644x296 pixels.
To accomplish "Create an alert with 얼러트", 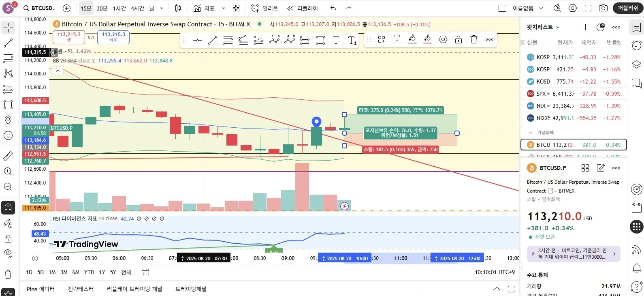I will pos(264,8).
